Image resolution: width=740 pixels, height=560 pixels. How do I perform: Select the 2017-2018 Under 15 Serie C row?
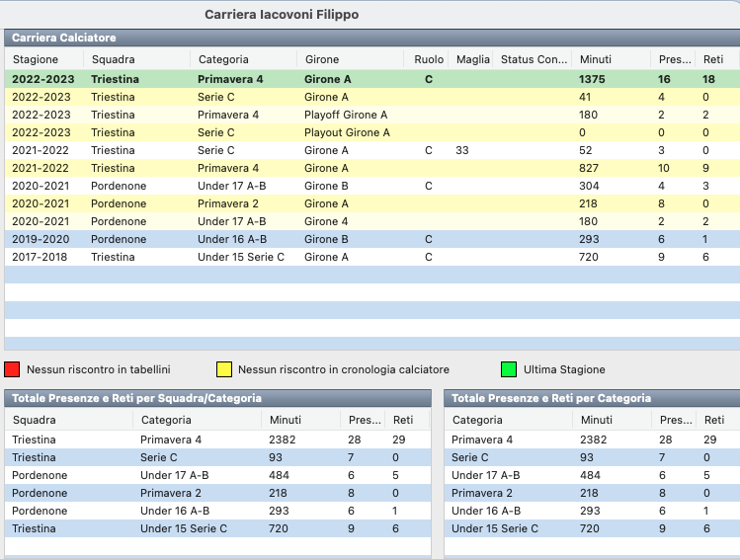(296, 257)
